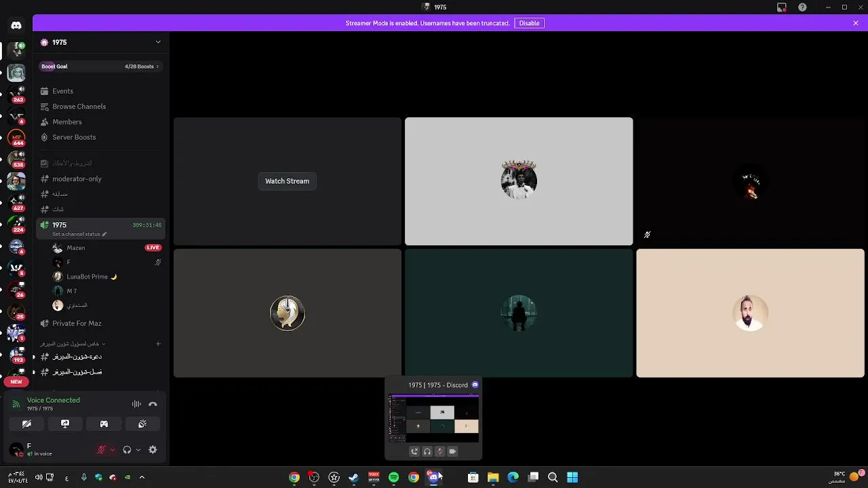
Task: Open Server Boosts
Action: pos(101,137)
